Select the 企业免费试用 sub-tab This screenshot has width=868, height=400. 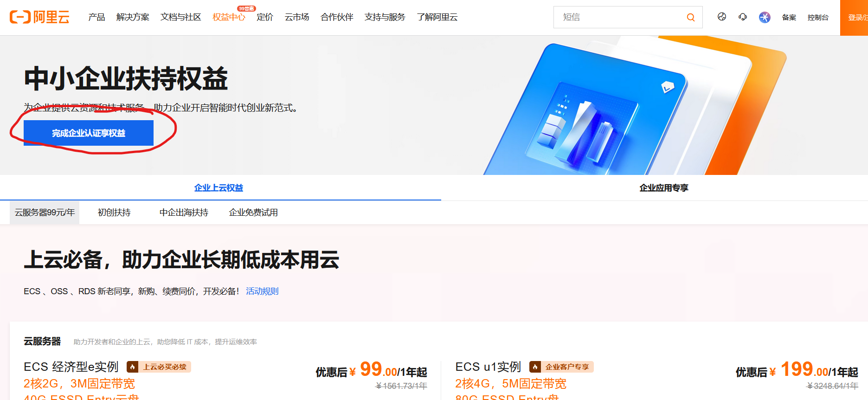(x=253, y=213)
